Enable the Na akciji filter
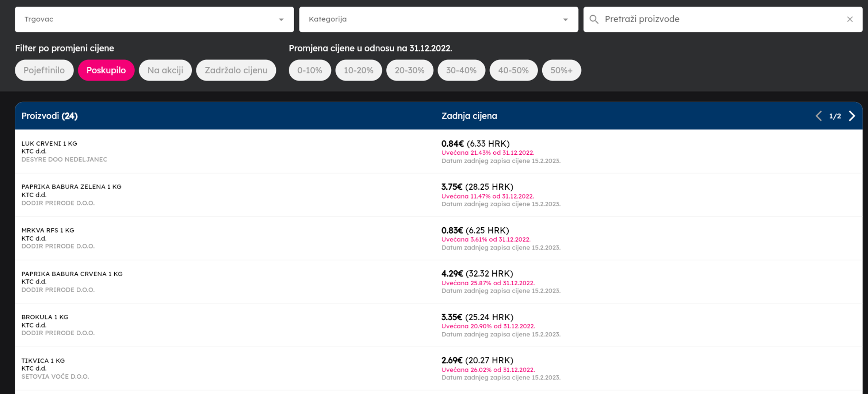Image resolution: width=868 pixels, height=394 pixels. click(165, 70)
